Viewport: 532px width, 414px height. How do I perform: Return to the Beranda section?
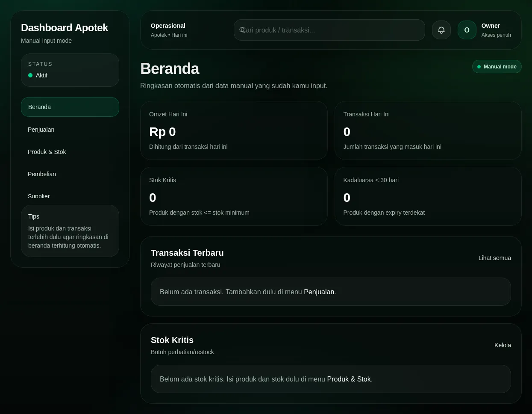[39, 107]
